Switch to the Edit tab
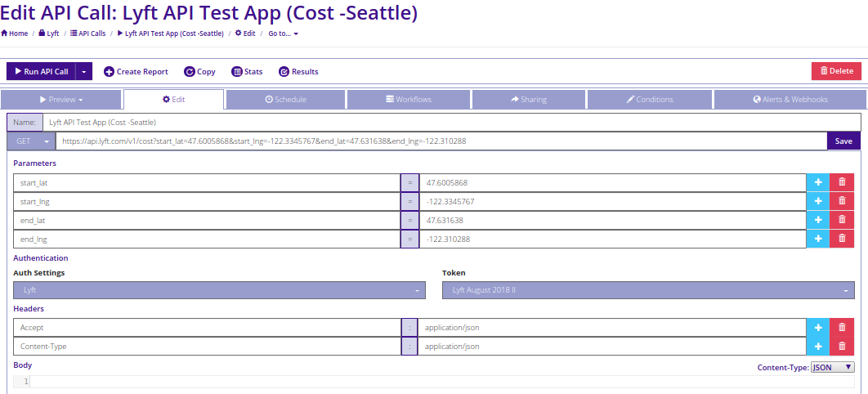868x394 pixels. tap(174, 100)
